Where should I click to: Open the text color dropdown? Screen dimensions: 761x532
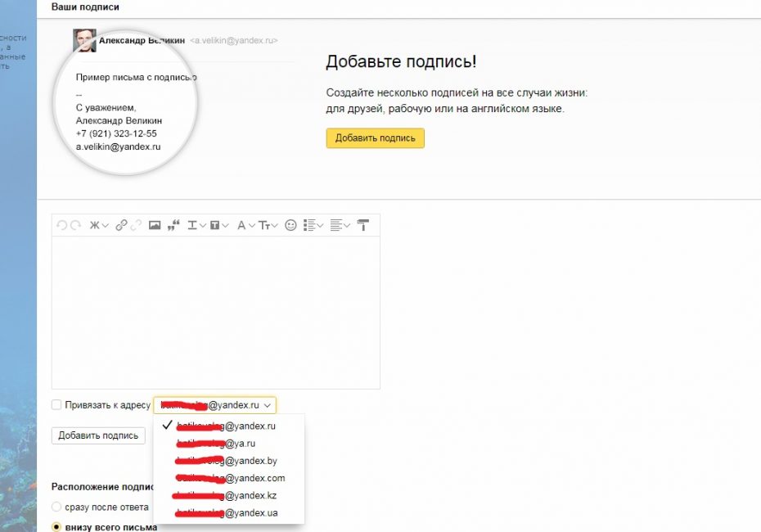(x=196, y=225)
